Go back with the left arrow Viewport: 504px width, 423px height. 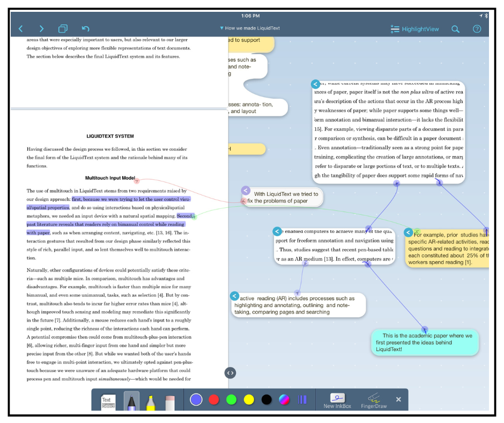point(21,29)
